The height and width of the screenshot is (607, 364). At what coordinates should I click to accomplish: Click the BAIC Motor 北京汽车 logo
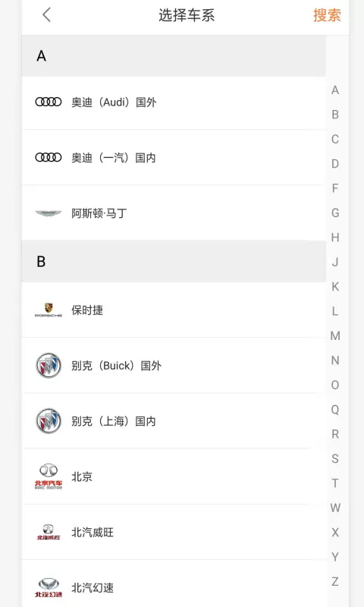[49, 476]
